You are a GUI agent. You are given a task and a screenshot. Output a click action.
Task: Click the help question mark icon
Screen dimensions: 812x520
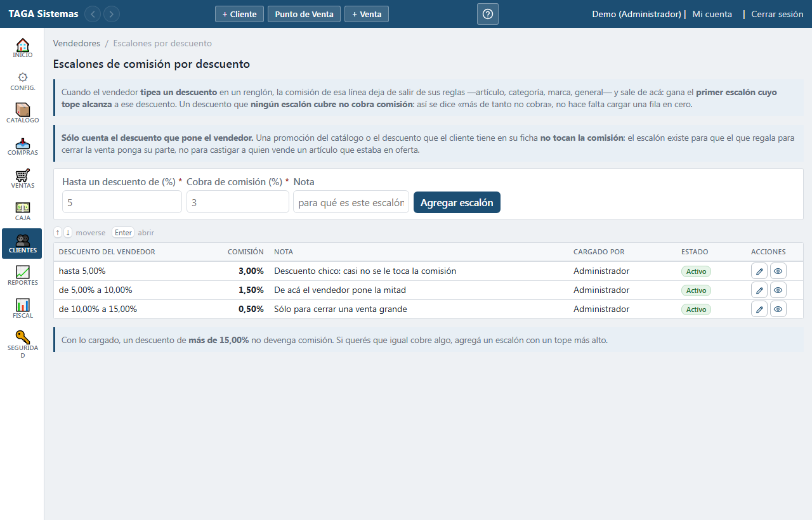tap(488, 14)
